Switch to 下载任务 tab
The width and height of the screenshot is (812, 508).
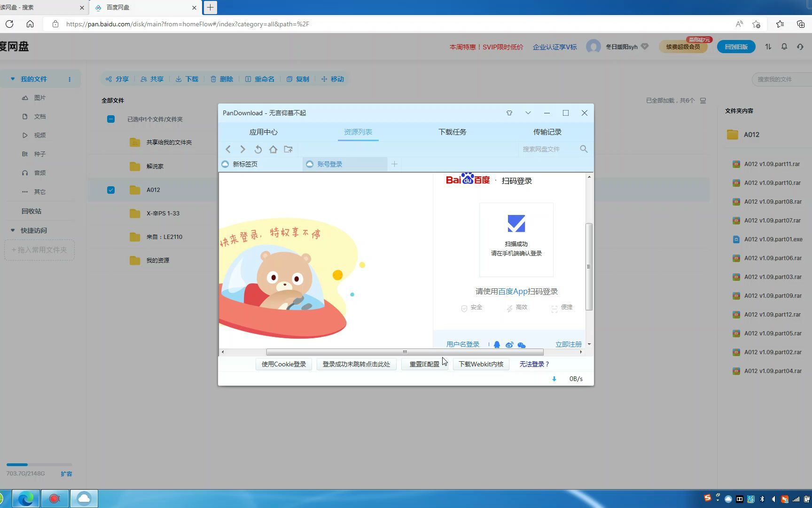[453, 132]
